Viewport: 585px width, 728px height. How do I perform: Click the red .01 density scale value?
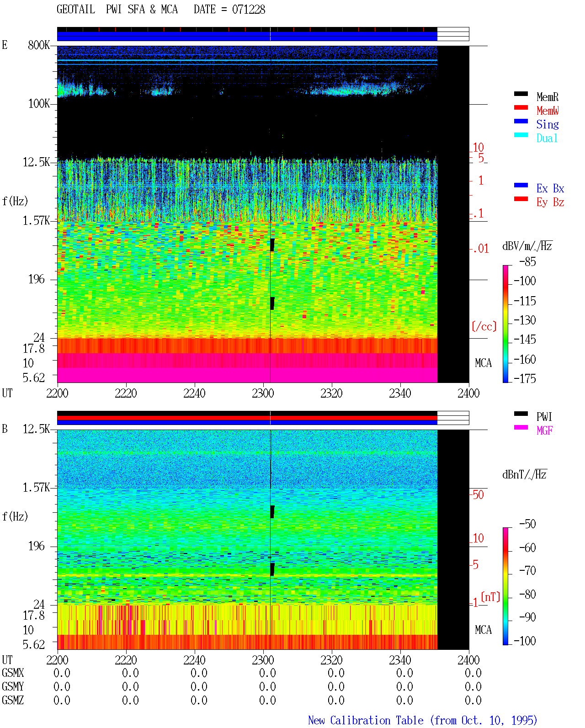tap(481, 249)
